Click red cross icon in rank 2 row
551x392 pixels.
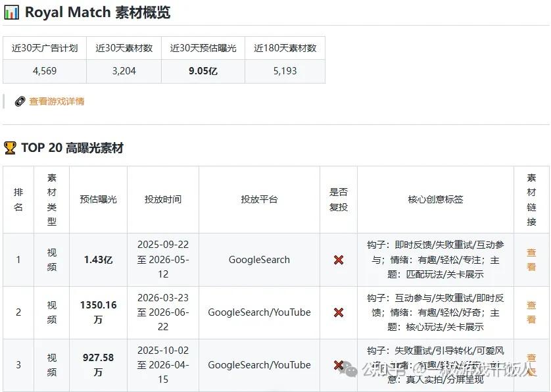tap(339, 312)
